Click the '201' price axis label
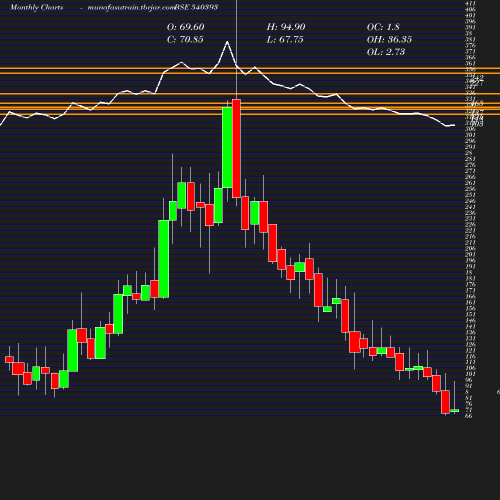The image size is (500, 500). (x=470, y=254)
